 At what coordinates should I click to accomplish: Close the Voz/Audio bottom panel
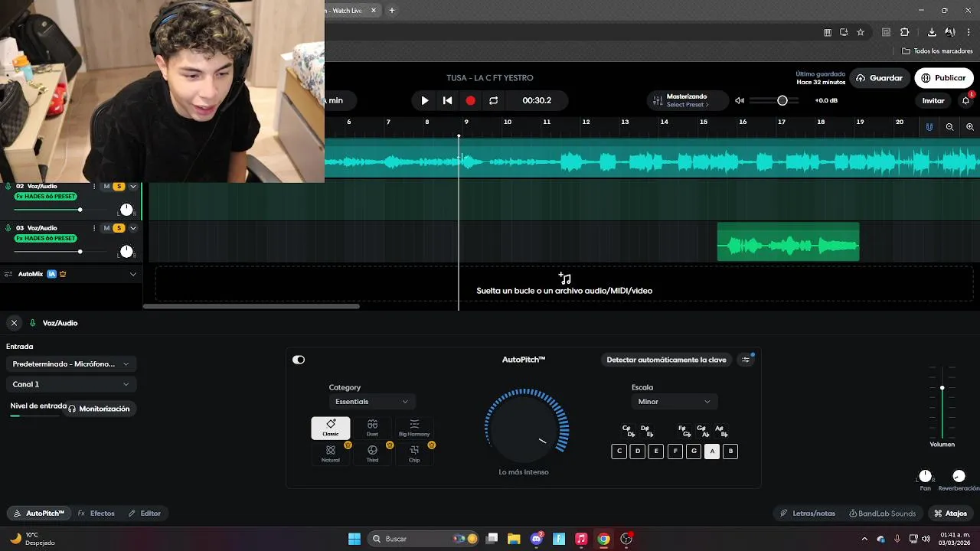pos(14,323)
